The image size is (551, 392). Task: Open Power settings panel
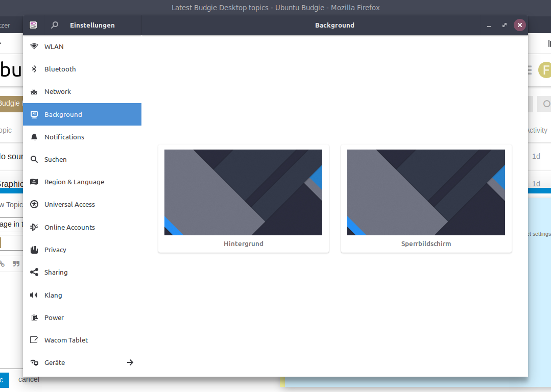(x=54, y=317)
